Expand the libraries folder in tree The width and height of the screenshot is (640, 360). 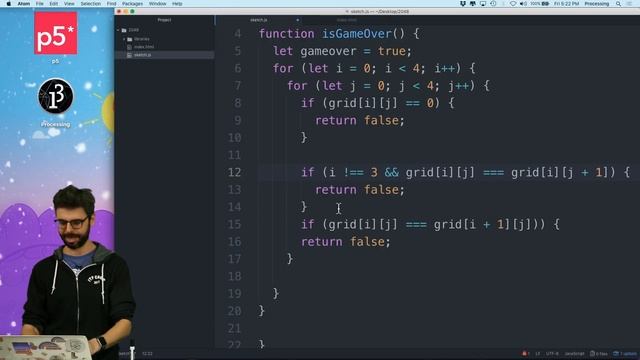124,39
